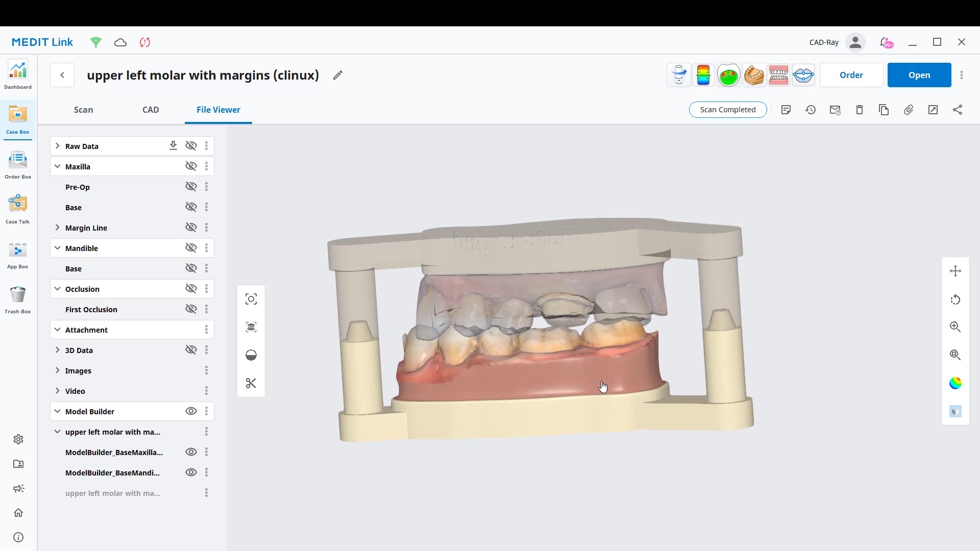Click the Order button
The width and height of the screenshot is (980, 551).
(x=851, y=75)
